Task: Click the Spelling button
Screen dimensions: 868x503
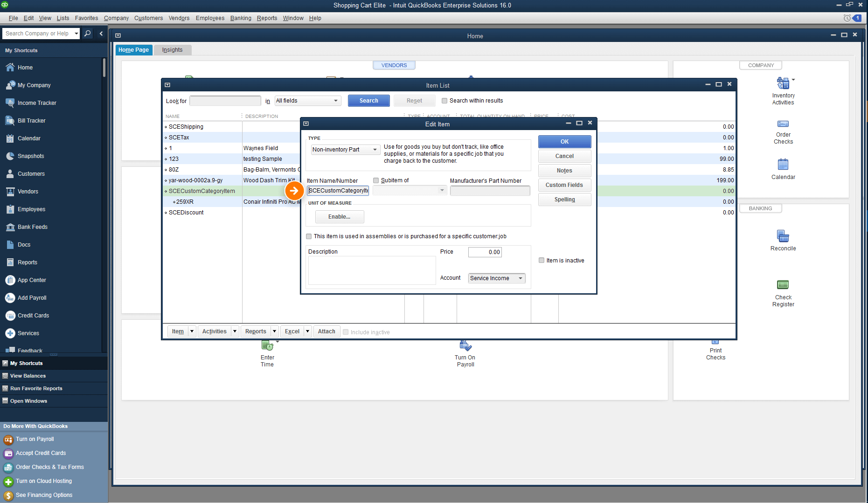Action: click(x=564, y=200)
